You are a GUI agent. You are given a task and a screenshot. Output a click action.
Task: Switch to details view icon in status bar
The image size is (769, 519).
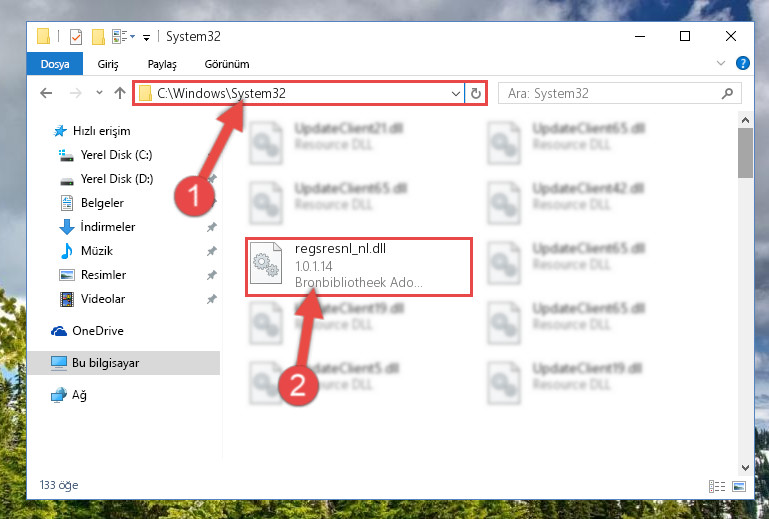717,486
